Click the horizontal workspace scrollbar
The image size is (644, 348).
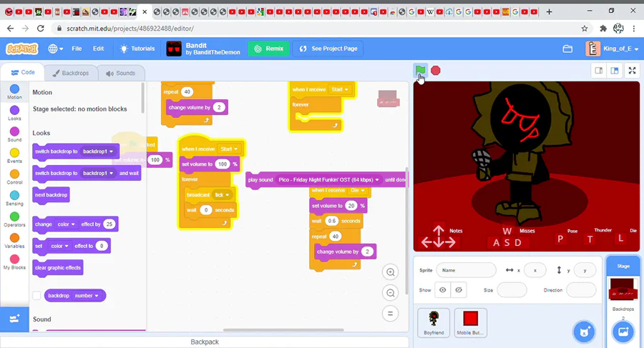coord(283,329)
